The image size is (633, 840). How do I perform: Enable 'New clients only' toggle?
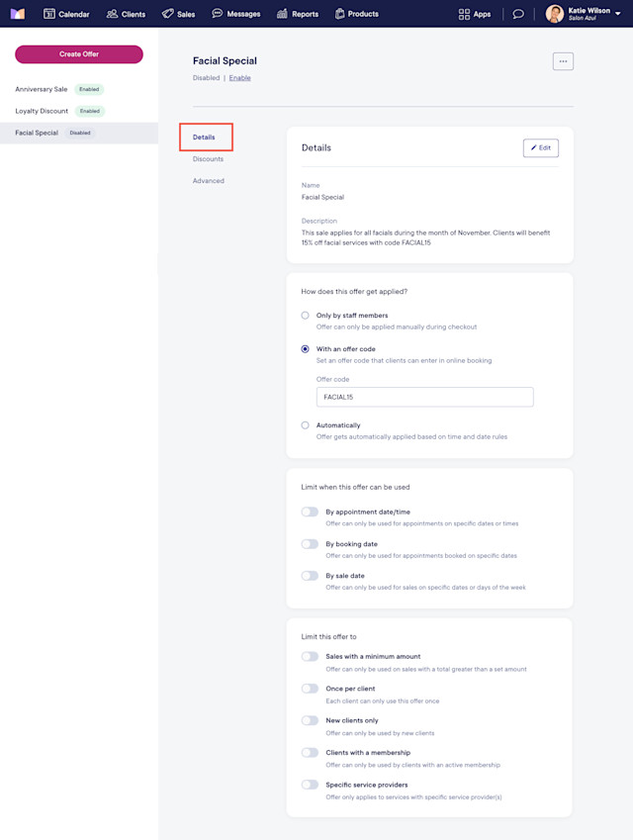tap(310, 720)
